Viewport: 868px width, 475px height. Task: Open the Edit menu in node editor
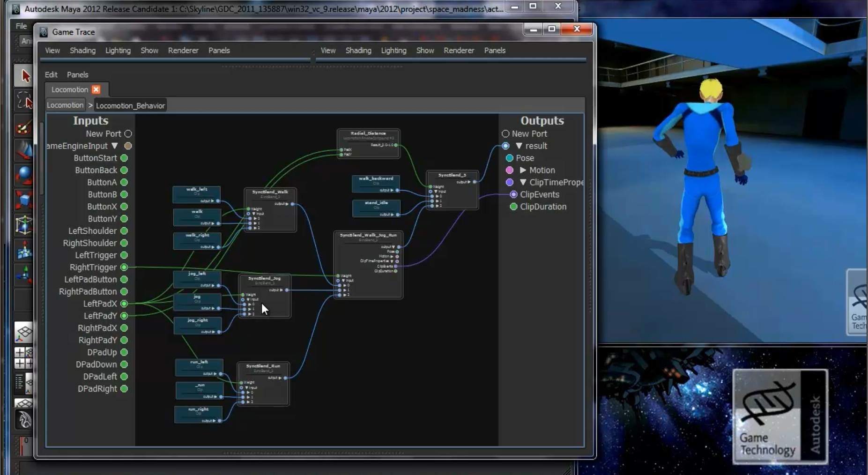pos(51,74)
